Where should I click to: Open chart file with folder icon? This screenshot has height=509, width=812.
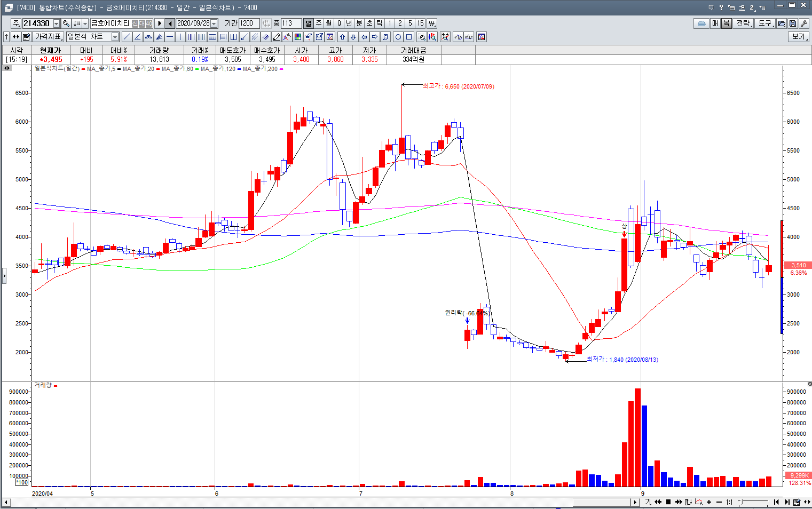(782, 23)
